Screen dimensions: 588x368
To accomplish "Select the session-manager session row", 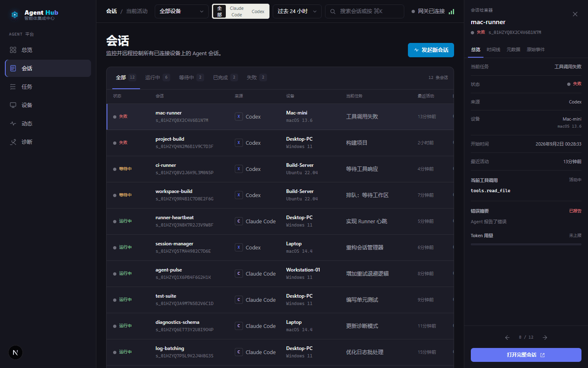I will coord(280,248).
